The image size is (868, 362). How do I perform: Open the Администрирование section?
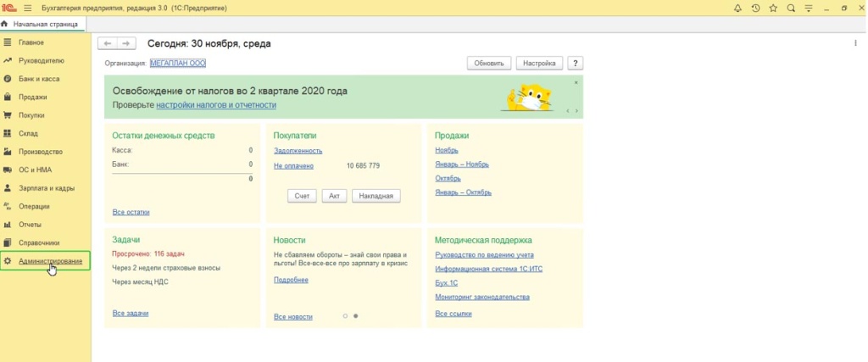(50, 261)
